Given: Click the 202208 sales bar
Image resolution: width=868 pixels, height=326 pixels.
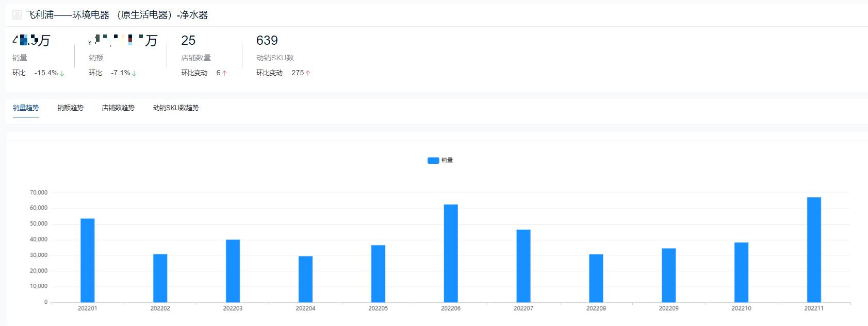Looking at the screenshot, I should (596, 278).
